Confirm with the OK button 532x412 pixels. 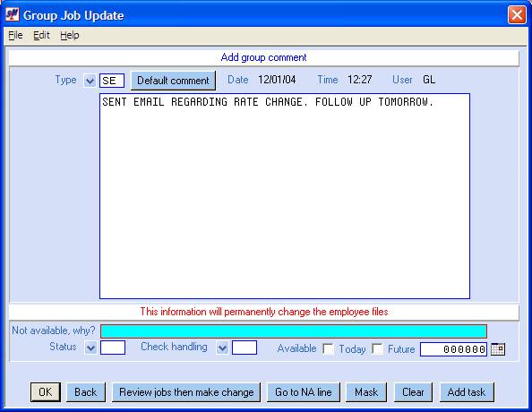click(46, 392)
